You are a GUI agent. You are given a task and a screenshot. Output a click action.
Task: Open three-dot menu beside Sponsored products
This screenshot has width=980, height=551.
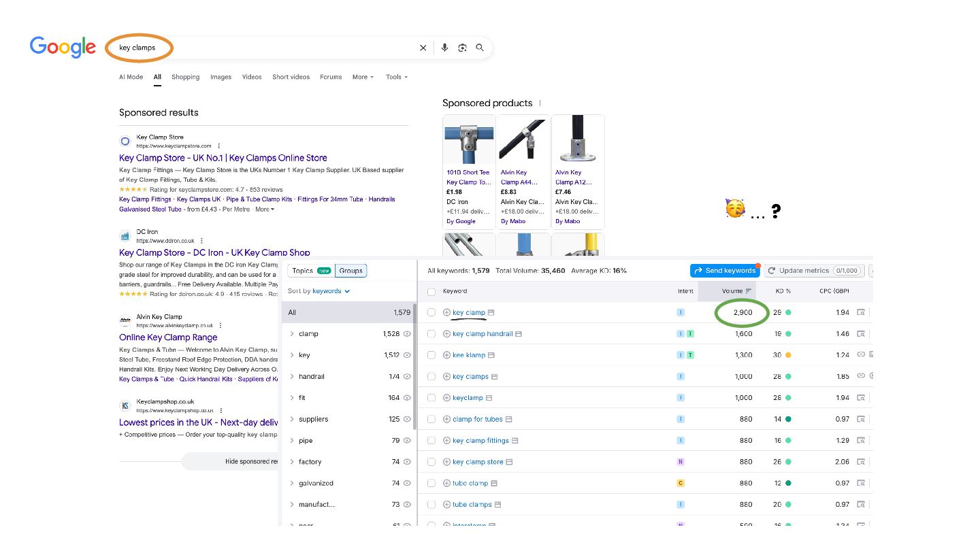(x=540, y=103)
